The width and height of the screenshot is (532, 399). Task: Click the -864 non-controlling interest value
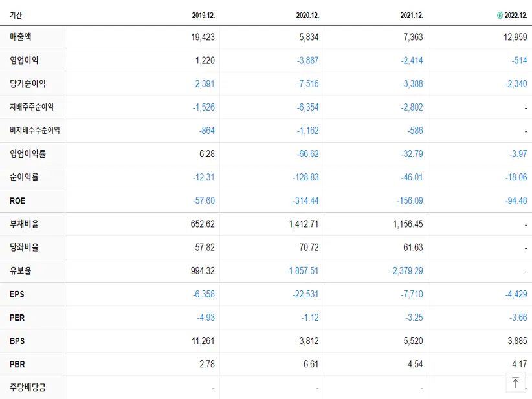coord(207,131)
